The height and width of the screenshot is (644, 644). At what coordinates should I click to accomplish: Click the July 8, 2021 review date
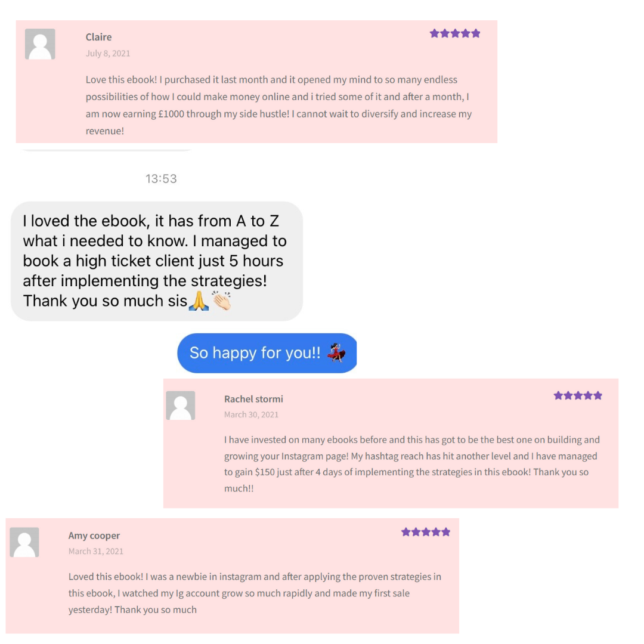pos(108,53)
